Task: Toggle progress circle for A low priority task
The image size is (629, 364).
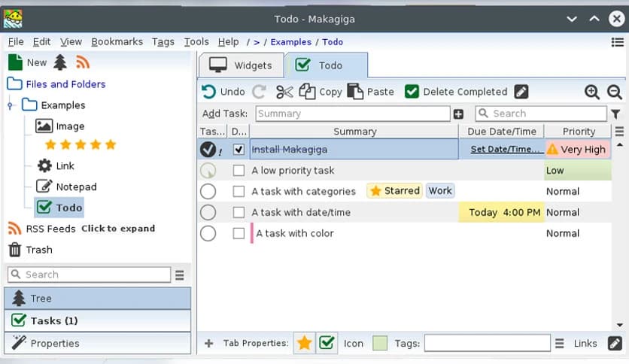Action: pyautogui.click(x=208, y=171)
